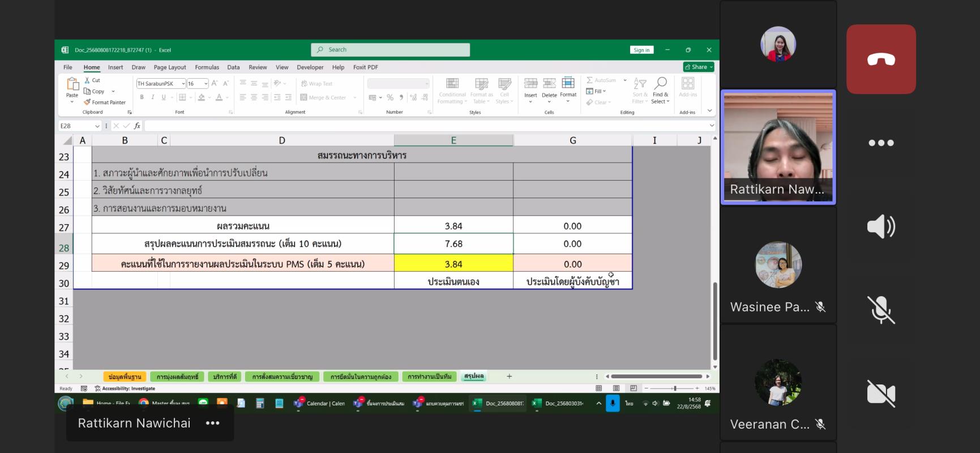This screenshot has height=453, width=980.
Task: Click the Paste icon in Clipboard
Action: (x=72, y=86)
